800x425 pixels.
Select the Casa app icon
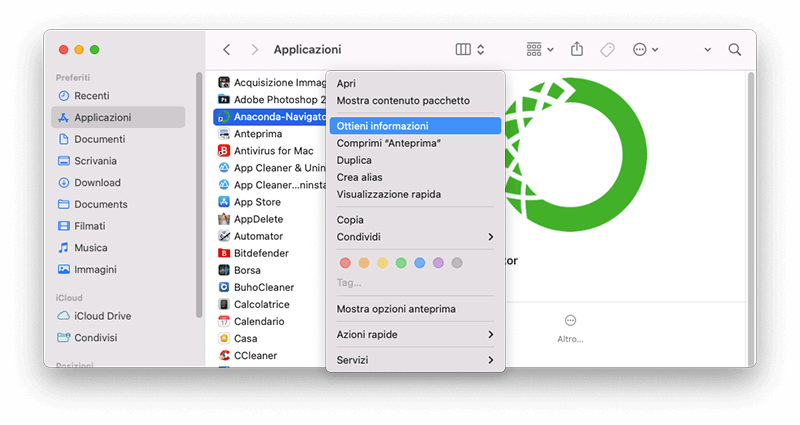pyautogui.click(x=223, y=338)
